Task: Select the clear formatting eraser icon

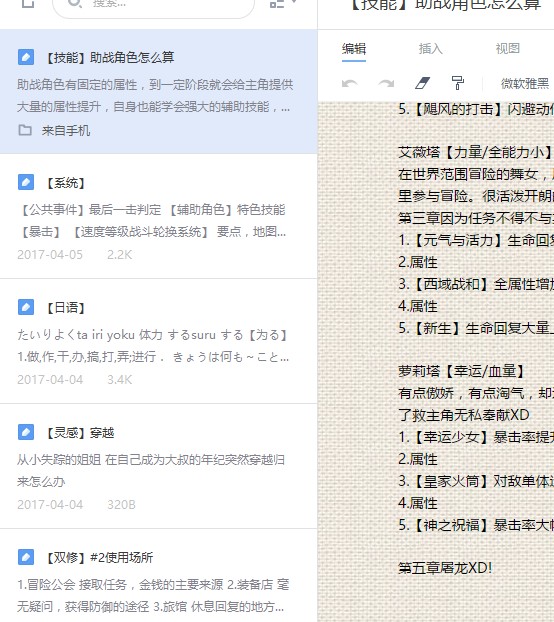Action: coord(422,83)
